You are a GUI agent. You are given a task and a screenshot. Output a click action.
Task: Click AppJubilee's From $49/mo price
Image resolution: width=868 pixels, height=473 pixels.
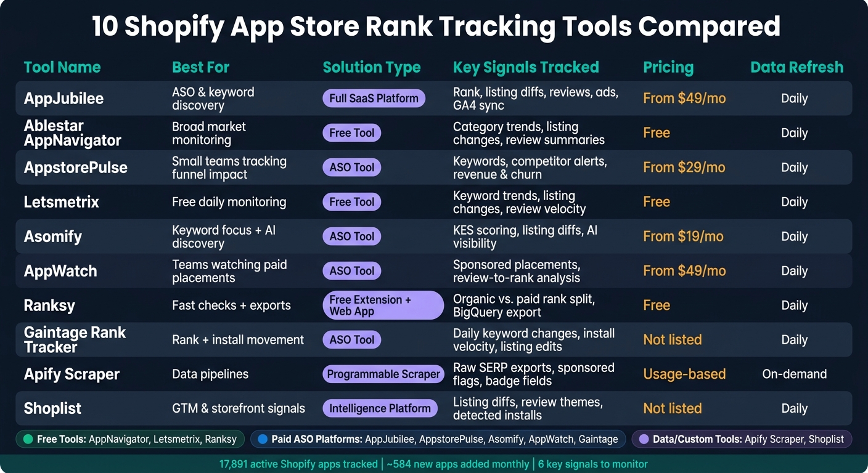[684, 99]
